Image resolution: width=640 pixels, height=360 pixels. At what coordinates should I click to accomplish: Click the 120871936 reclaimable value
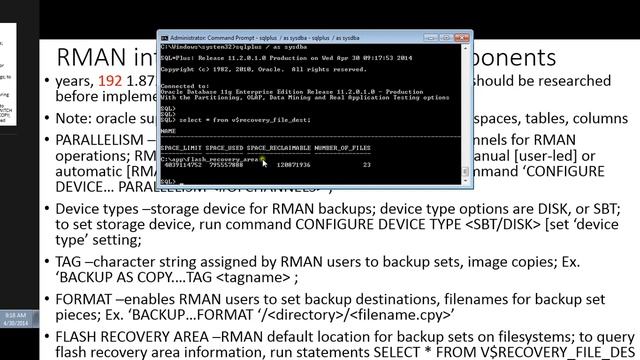[x=293, y=165]
